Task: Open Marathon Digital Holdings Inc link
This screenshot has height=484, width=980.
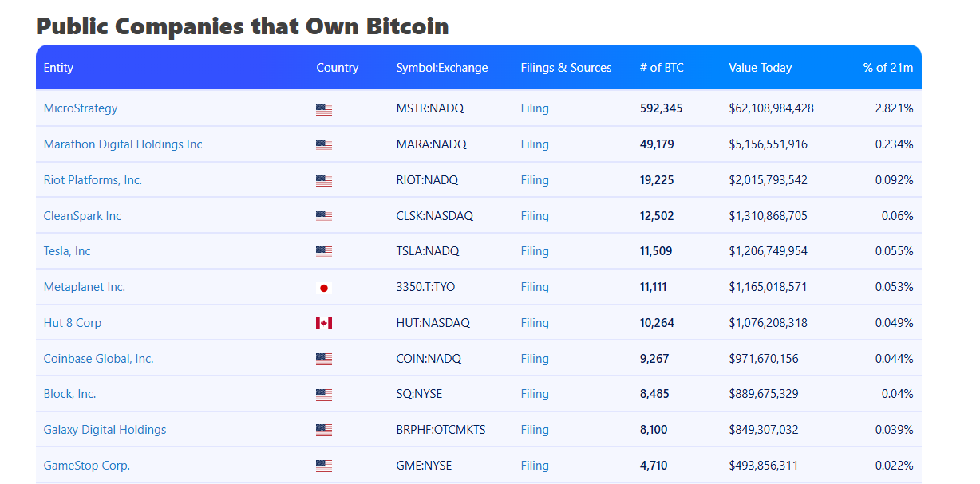Action: (x=123, y=144)
